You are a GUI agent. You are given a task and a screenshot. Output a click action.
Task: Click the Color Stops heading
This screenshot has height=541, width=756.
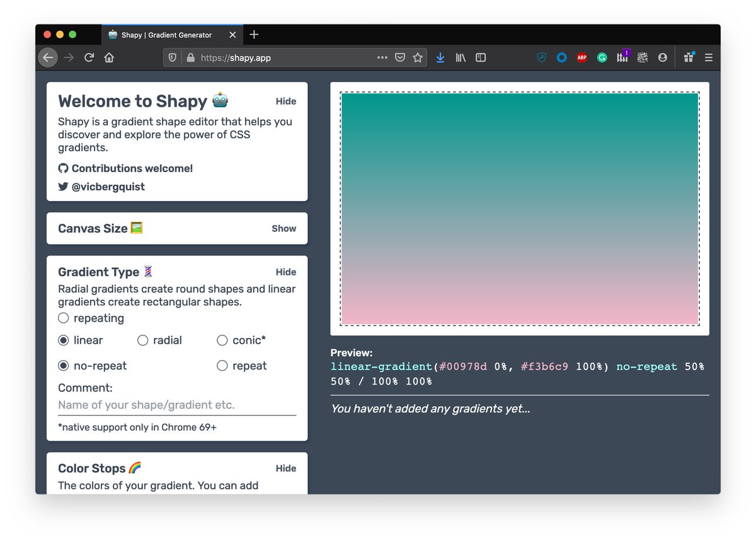coord(100,468)
